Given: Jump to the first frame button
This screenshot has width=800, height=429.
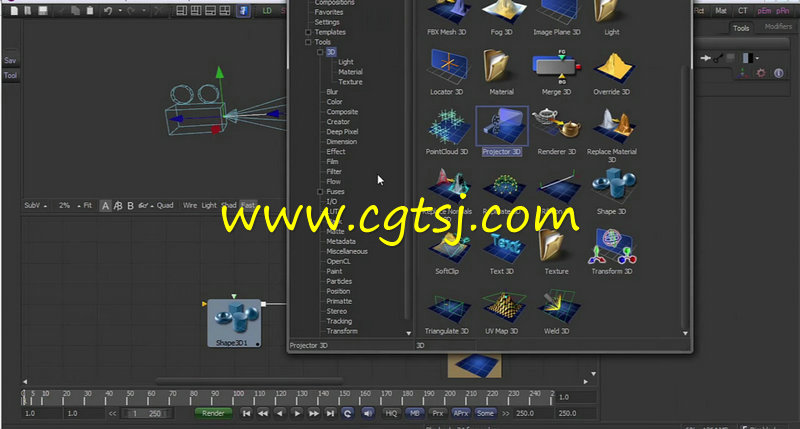Looking at the screenshot, I should [x=246, y=413].
